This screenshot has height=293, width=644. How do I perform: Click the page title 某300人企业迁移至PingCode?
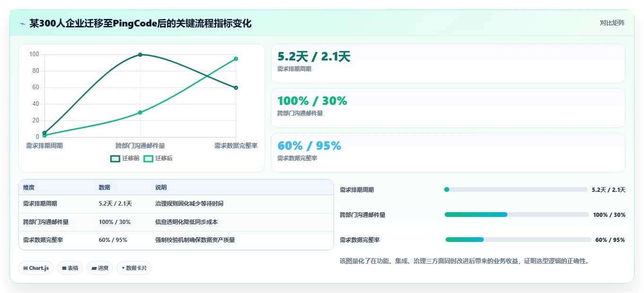point(140,24)
